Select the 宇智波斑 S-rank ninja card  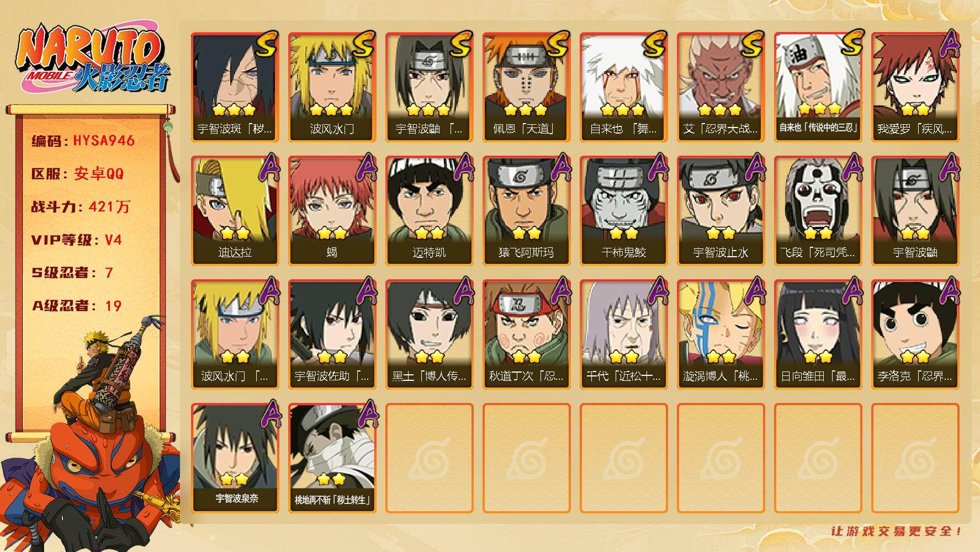[x=235, y=87]
